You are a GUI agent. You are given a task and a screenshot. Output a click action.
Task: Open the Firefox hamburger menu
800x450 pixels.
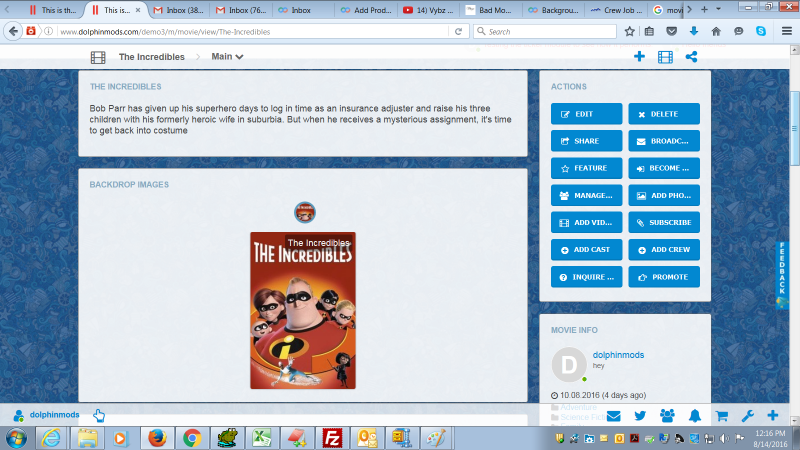787,31
